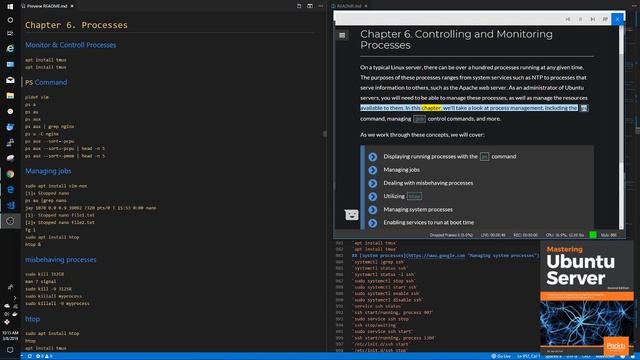Open the Mail app in taskbar
The image size is (640, 360).
point(10,80)
